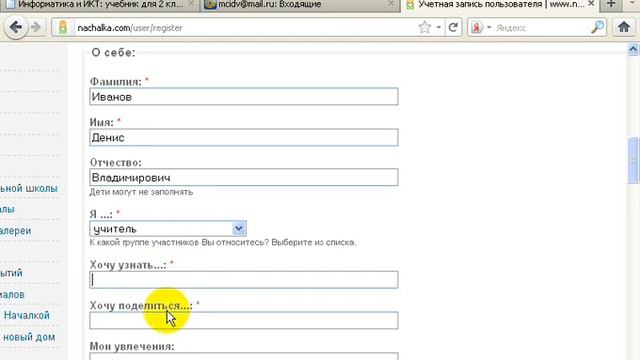Click the Отчество field containing Владимирович
The image size is (640, 360).
pos(244,178)
